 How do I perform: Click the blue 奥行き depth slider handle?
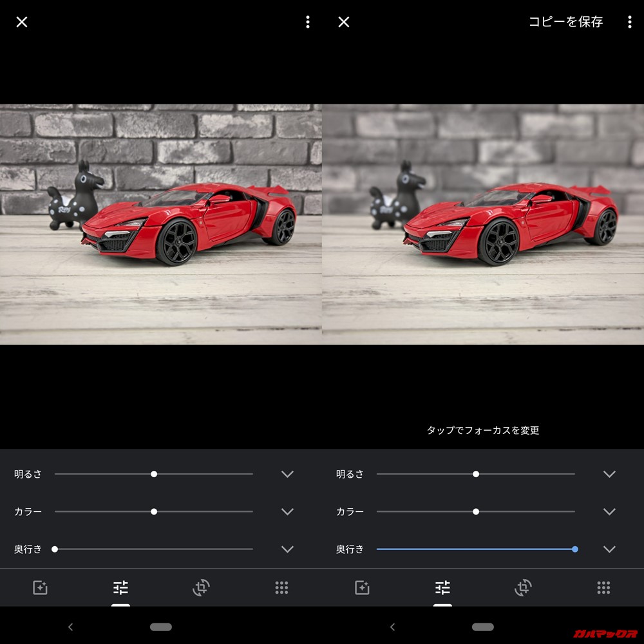pyautogui.click(x=574, y=549)
